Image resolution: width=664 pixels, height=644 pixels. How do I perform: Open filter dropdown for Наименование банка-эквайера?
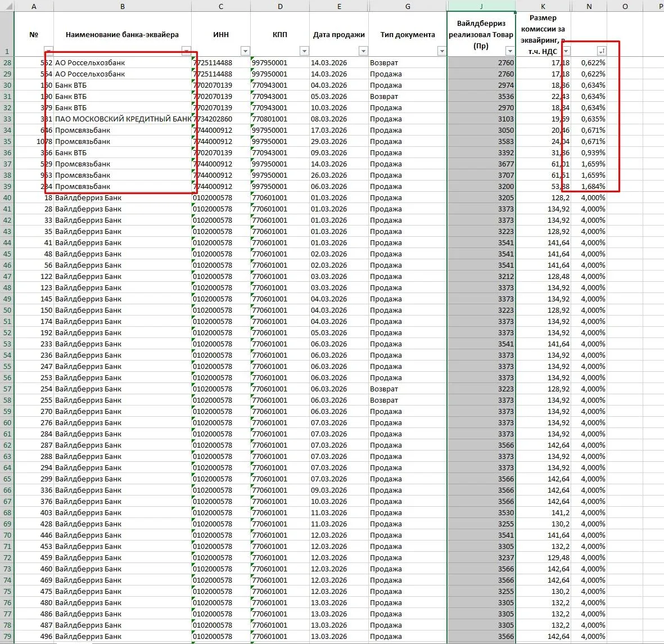[x=186, y=51]
